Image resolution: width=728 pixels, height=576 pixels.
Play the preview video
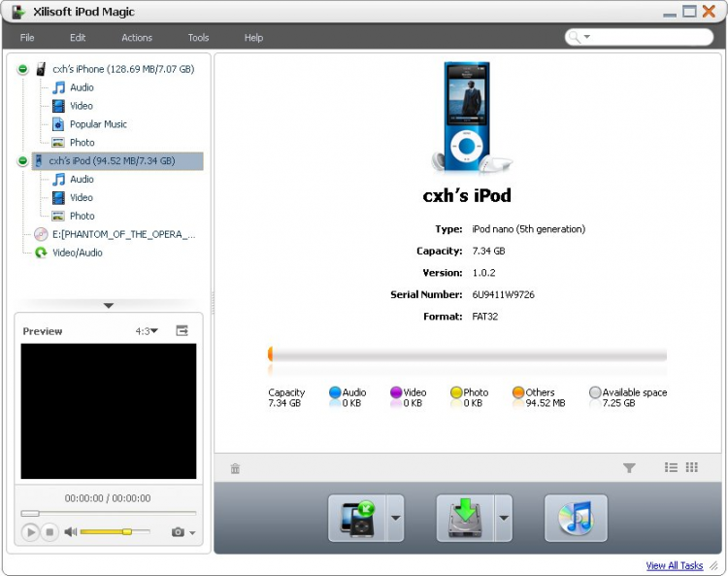31,532
